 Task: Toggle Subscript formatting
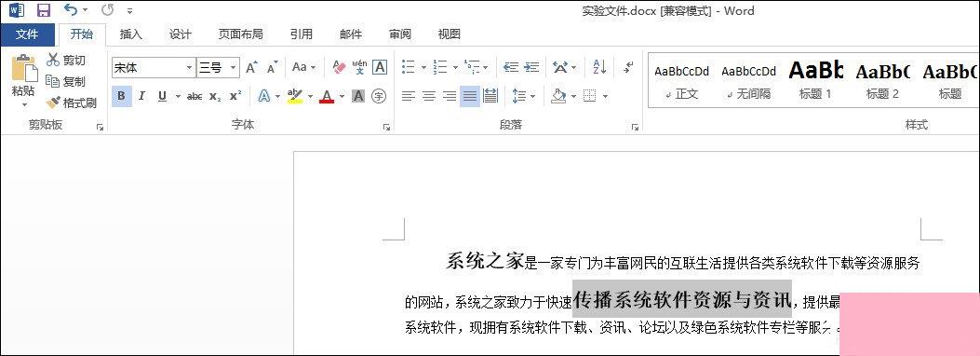[215, 96]
